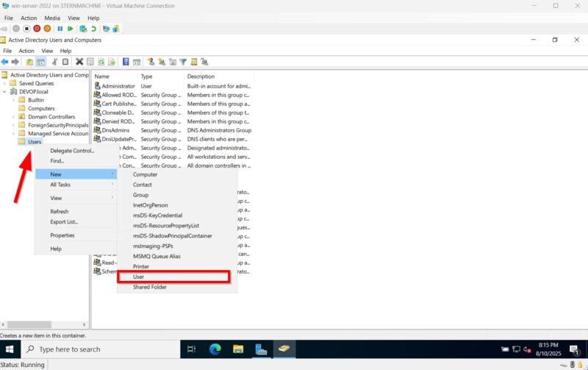
Task: Choose Group from the New submenu
Action: point(177,195)
